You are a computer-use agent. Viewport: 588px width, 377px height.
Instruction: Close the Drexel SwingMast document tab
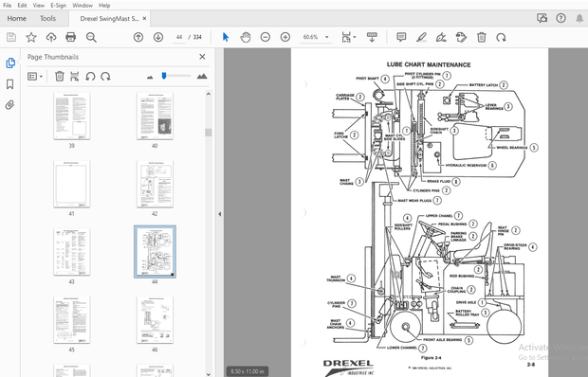click(145, 18)
